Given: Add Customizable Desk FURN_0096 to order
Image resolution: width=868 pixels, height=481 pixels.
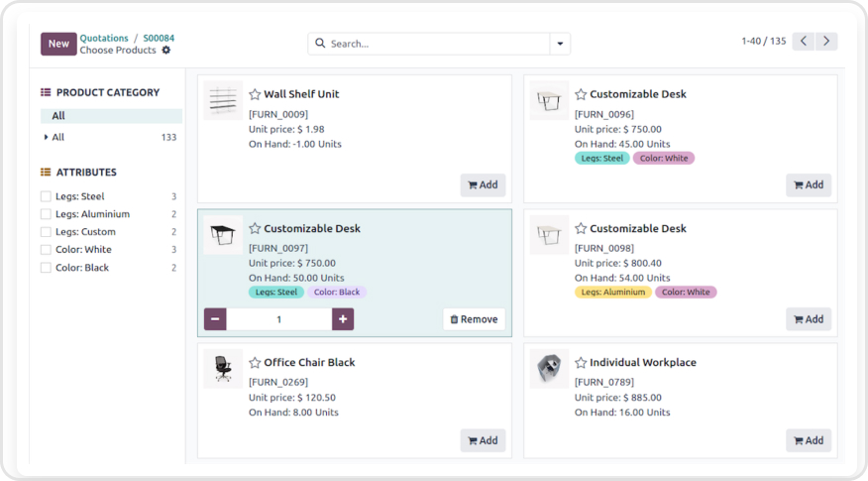Looking at the screenshot, I should pyautogui.click(x=809, y=185).
